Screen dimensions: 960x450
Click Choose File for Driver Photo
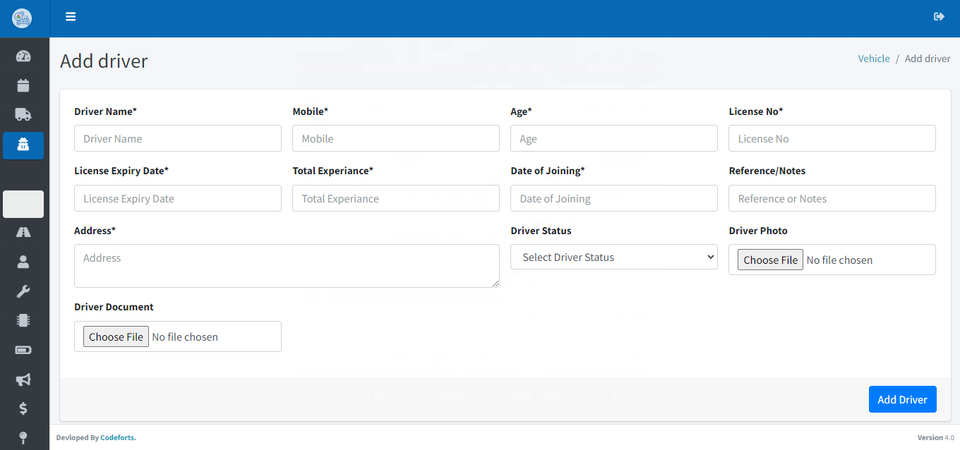[x=770, y=260]
